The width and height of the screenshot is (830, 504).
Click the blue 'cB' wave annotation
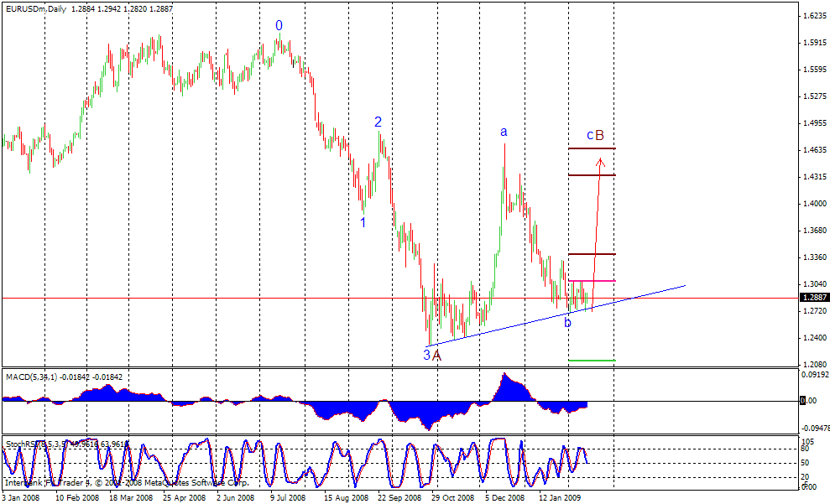(x=593, y=132)
